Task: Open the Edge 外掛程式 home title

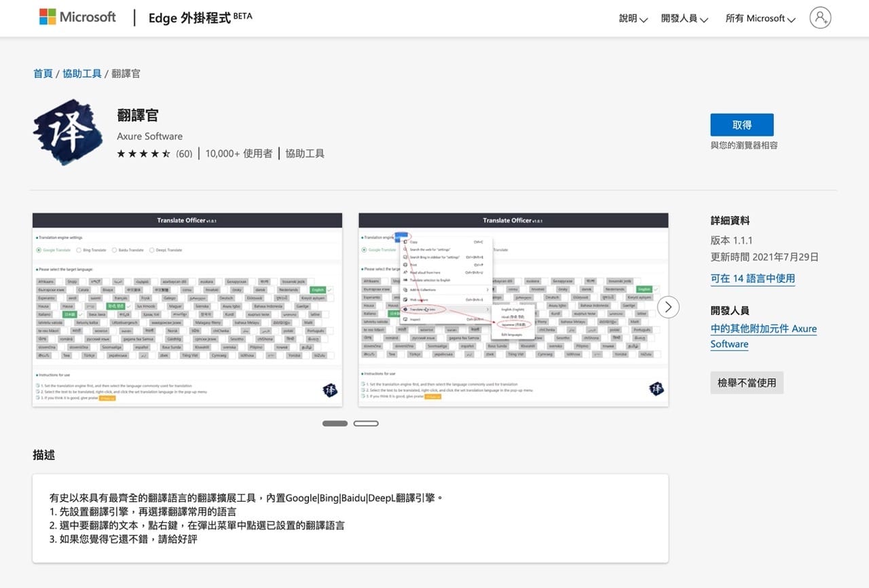Action: coord(200,18)
